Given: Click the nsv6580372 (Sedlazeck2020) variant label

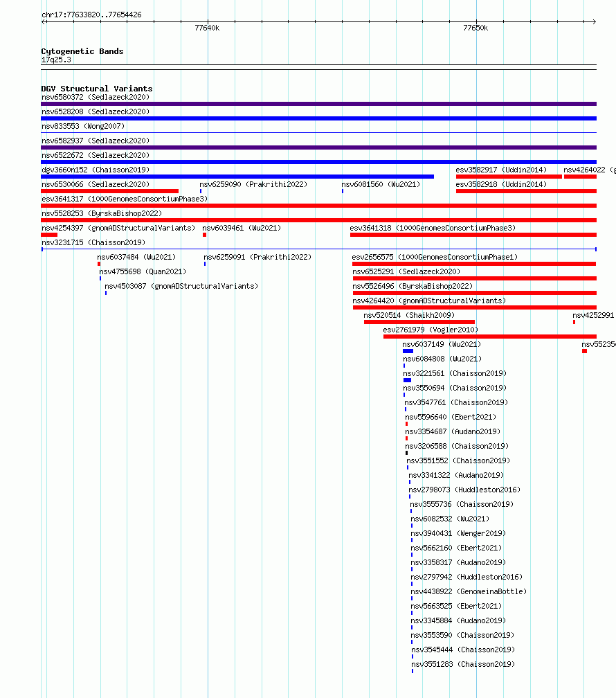Looking at the screenshot, I should pos(96,97).
